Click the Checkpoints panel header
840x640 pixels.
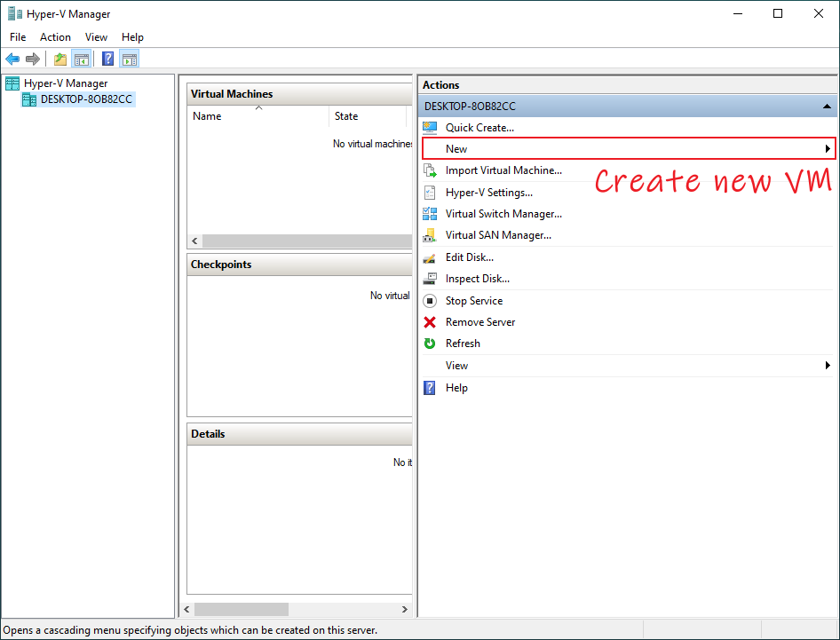[x=300, y=265]
